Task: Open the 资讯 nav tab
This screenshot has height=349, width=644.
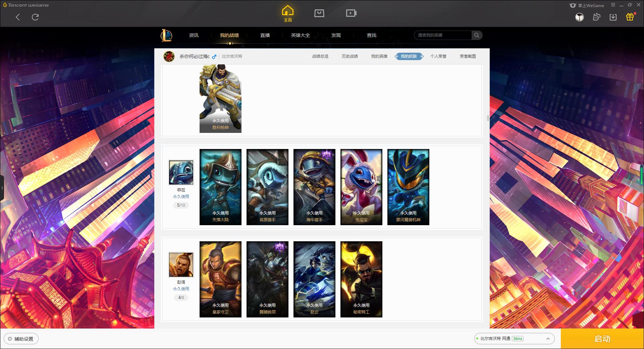Action: (x=194, y=35)
